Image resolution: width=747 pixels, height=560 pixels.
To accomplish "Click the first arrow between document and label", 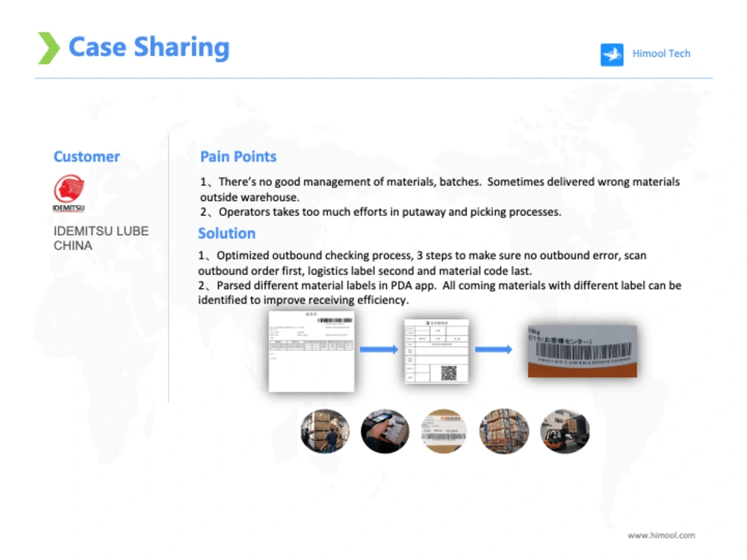I will point(379,349).
